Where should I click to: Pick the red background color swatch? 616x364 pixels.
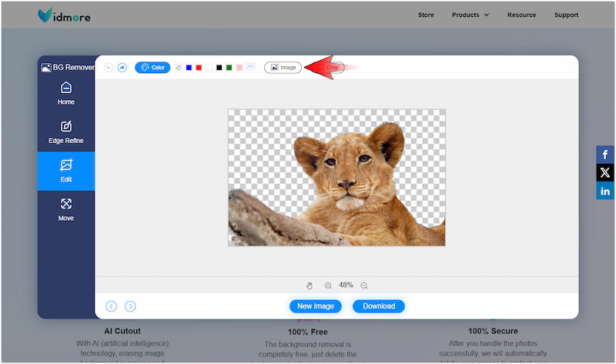tap(199, 68)
